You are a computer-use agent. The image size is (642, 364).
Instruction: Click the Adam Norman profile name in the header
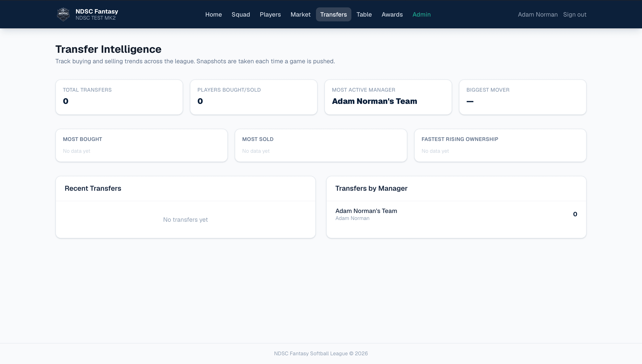[538, 14]
